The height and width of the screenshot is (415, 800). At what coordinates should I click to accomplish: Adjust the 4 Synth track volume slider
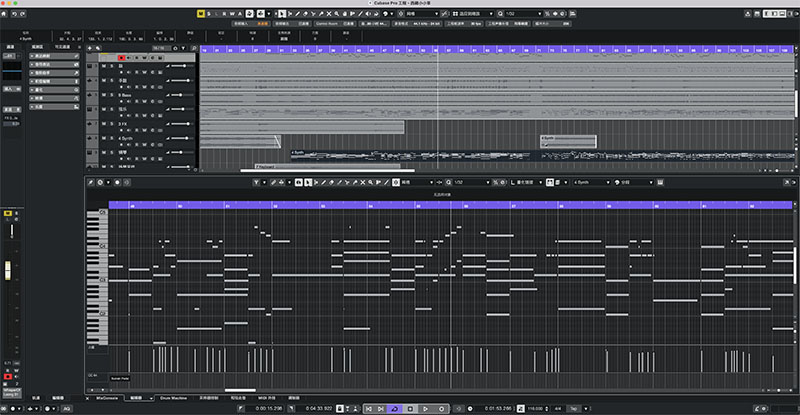point(181,138)
